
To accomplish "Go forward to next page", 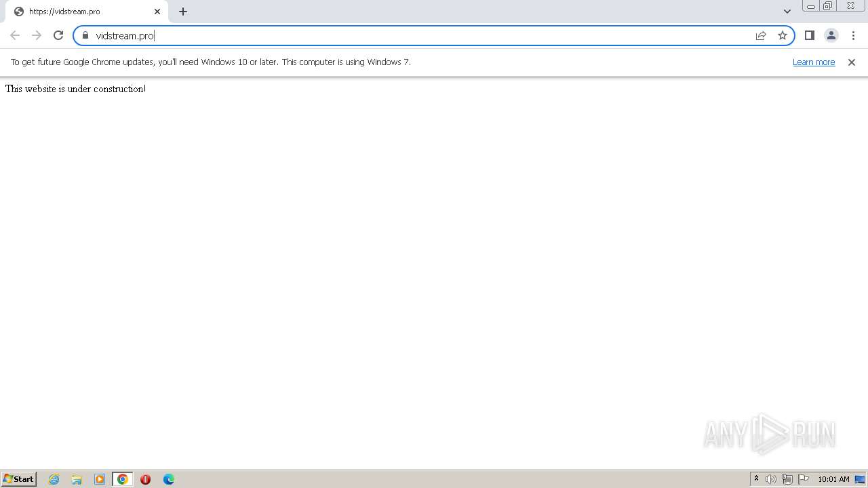I will point(37,35).
